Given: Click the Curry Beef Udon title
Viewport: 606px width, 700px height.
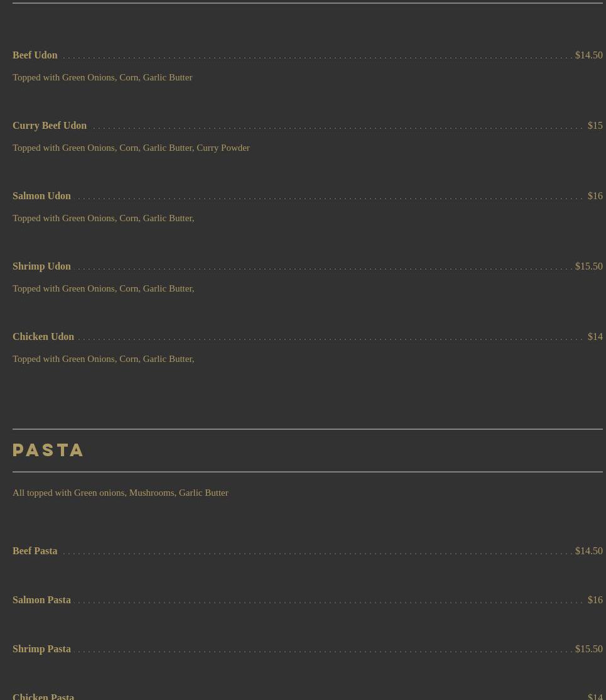Looking at the screenshot, I should coord(50,126).
